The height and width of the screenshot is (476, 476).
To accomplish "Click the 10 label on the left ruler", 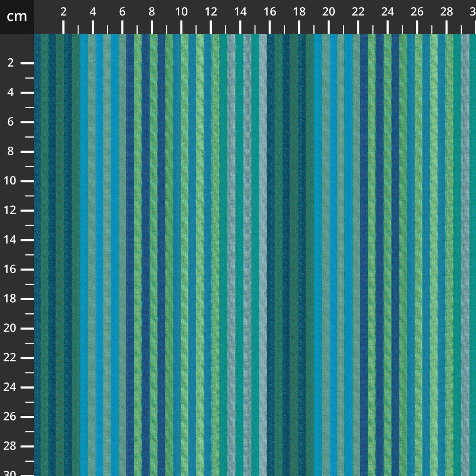I will (11, 181).
